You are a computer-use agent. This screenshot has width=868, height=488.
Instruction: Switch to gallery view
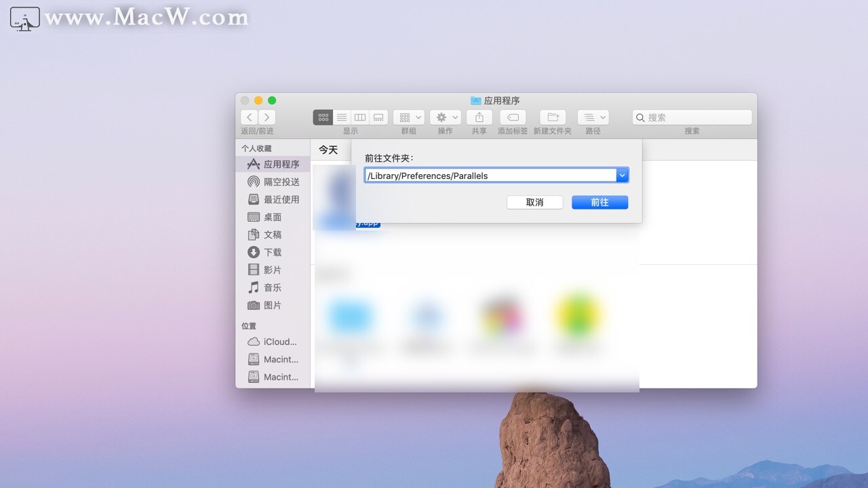pos(378,117)
